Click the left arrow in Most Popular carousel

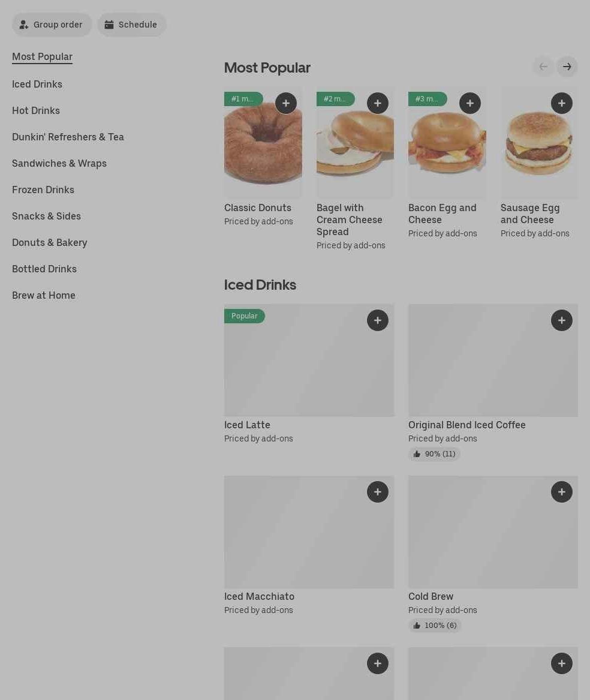tap(544, 67)
